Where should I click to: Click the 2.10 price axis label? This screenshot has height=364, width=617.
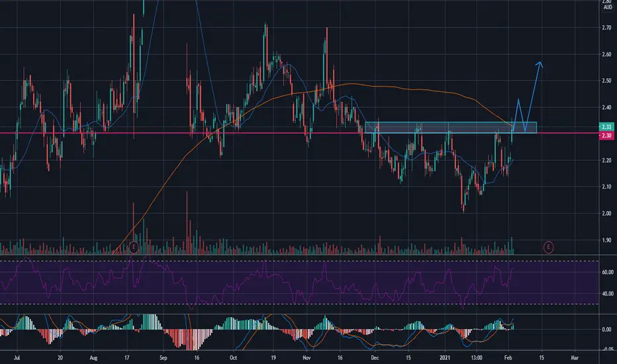[x=606, y=187]
